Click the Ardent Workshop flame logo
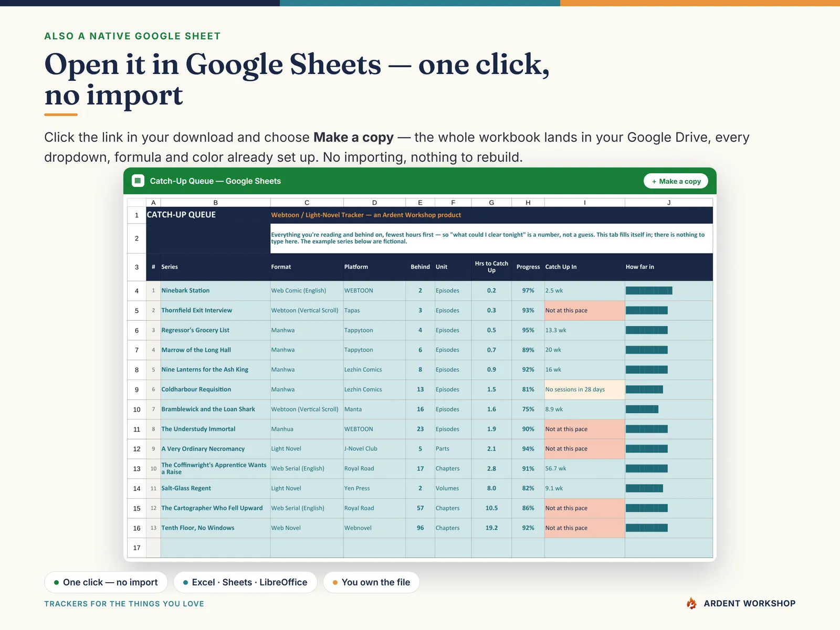The image size is (840, 630). pos(692,603)
